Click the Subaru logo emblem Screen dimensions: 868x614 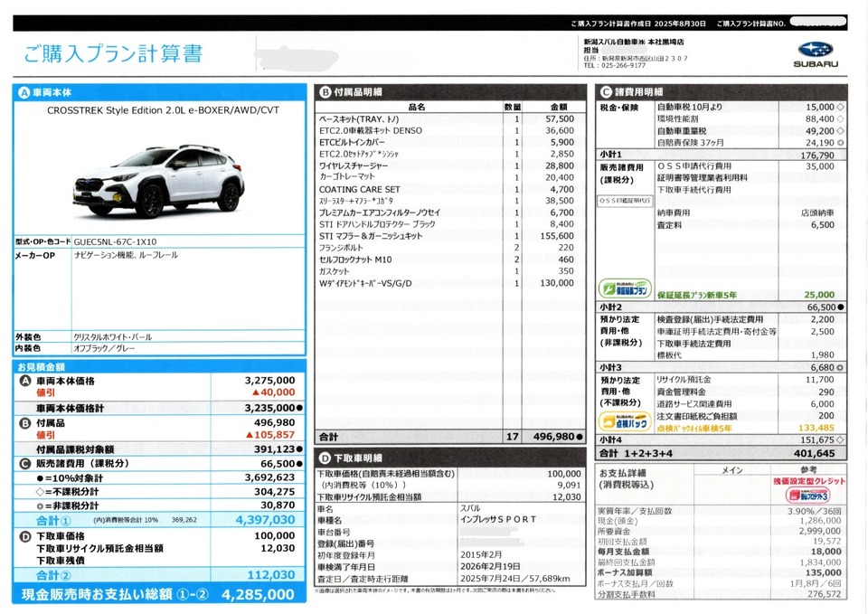click(x=816, y=50)
